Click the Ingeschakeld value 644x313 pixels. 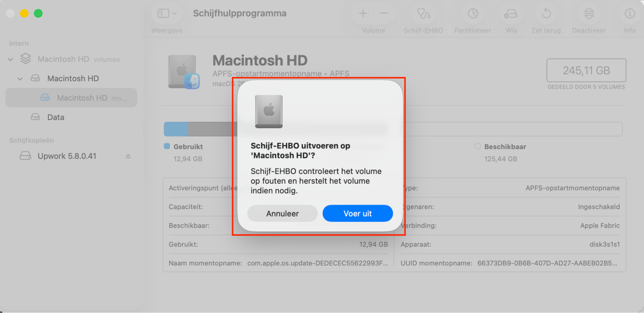(x=599, y=207)
